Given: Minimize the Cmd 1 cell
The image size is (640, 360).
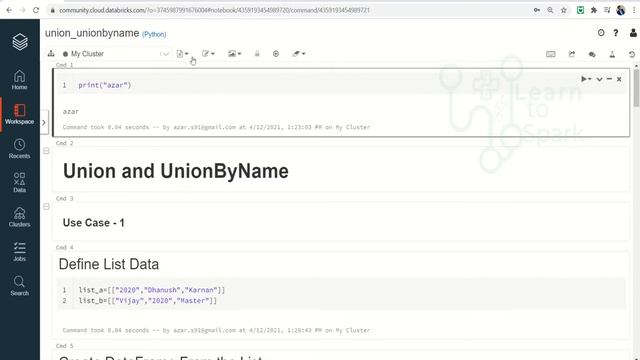Looking at the screenshot, I should 609,79.
